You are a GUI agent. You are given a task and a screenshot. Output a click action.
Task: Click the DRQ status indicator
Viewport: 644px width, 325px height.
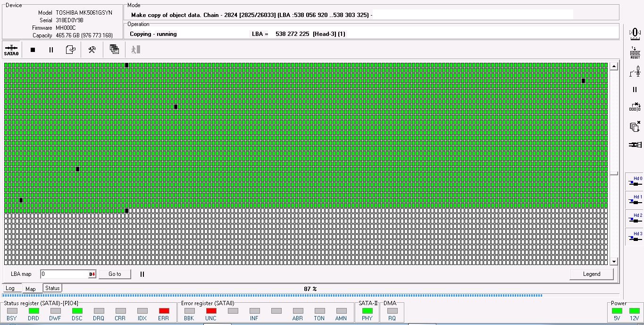pos(99,311)
